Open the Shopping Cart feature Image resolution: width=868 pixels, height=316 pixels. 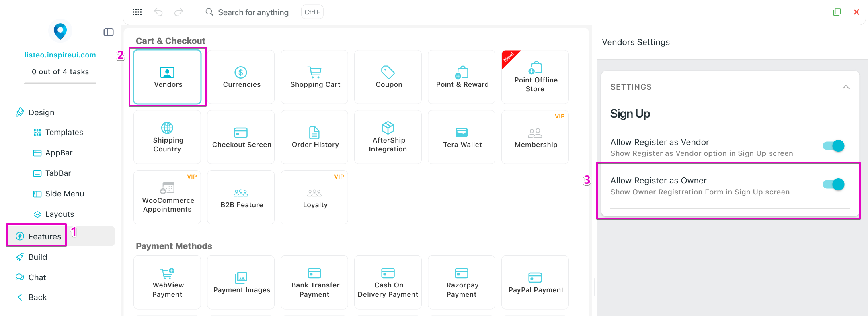point(314,77)
